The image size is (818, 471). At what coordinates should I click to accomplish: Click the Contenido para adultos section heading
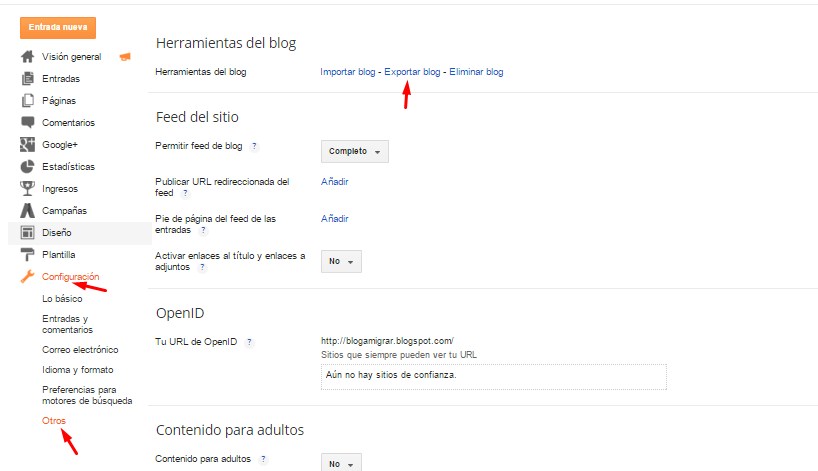pos(230,430)
